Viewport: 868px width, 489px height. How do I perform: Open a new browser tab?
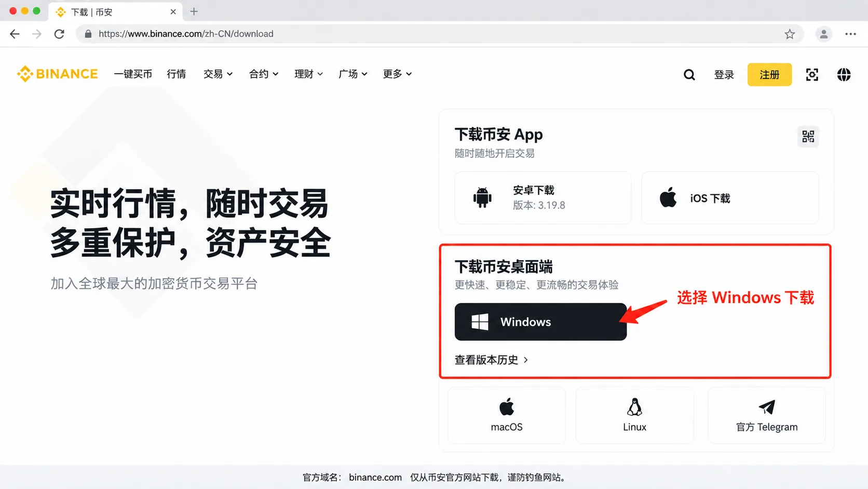pyautogui.click(x=194, y=11)
